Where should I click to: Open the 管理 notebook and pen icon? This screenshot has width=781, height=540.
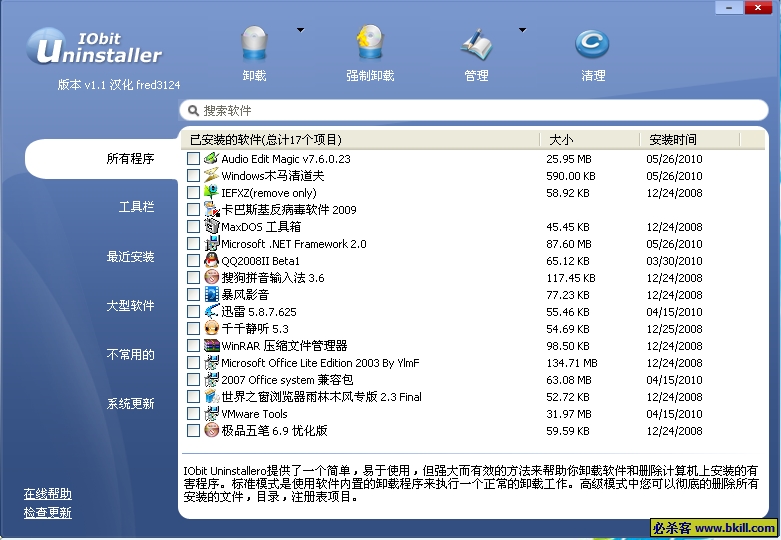(x=476, y=45)
